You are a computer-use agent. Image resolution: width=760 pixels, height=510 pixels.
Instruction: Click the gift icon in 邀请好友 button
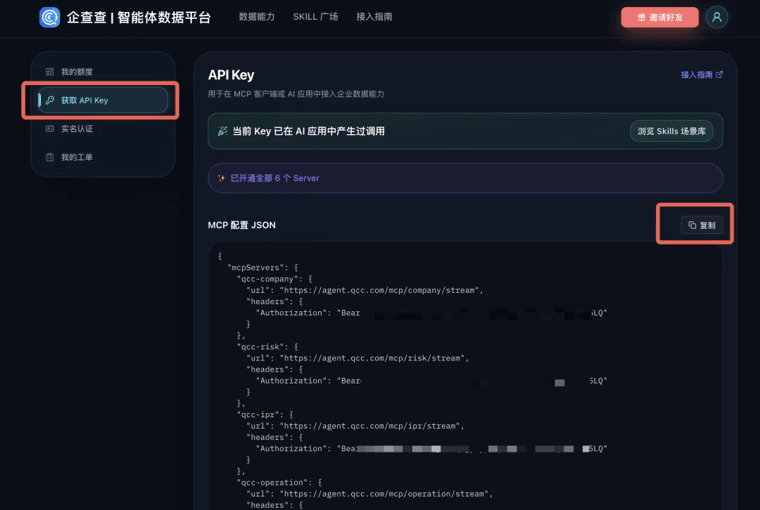641,17
